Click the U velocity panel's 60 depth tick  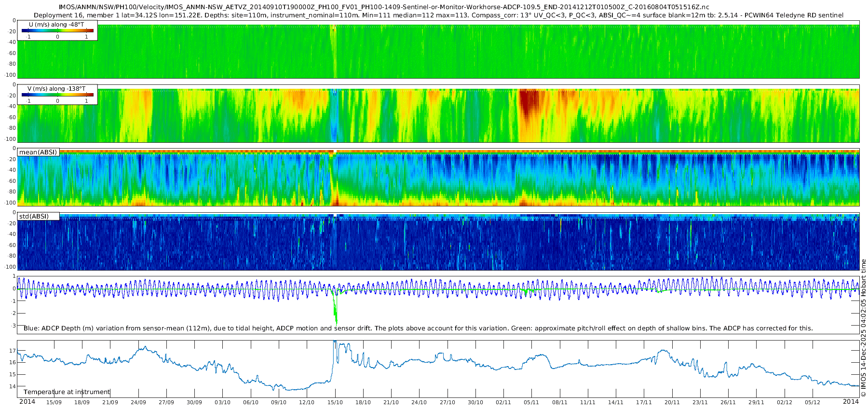[x=13, y=53]
